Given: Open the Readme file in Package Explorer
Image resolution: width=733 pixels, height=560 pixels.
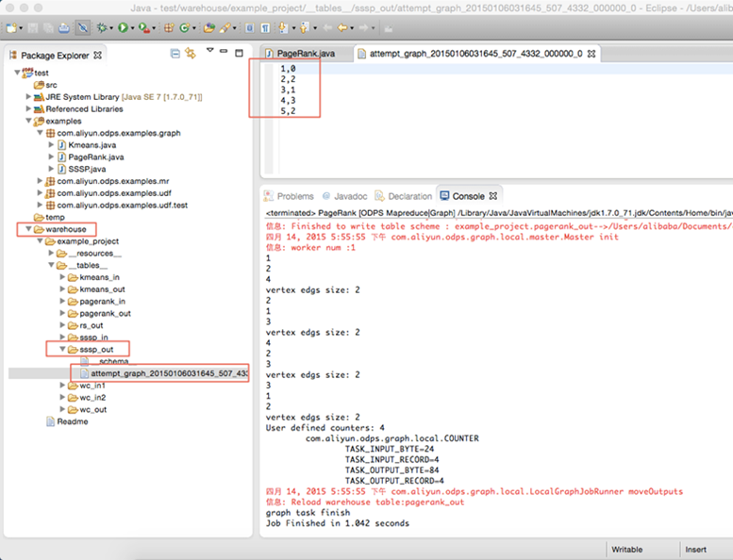Looking at the screenshot, I should click(x=73, y=421).
